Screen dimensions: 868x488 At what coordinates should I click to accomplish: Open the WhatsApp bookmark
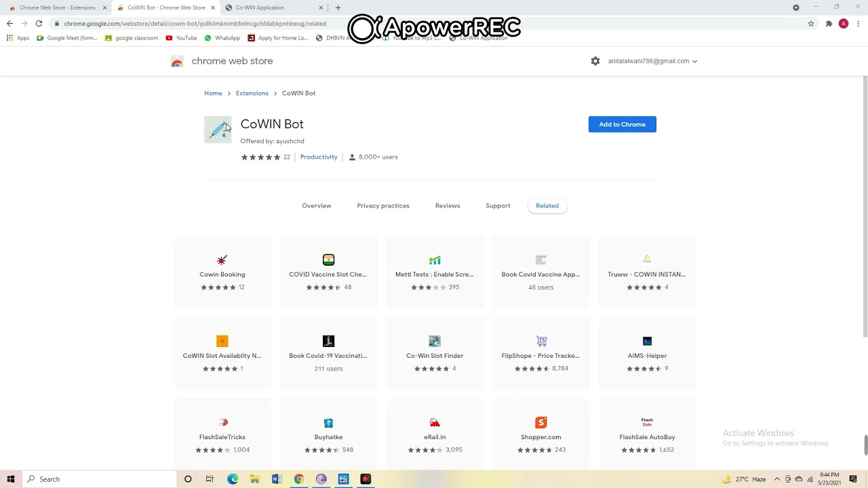click(222, 38)
